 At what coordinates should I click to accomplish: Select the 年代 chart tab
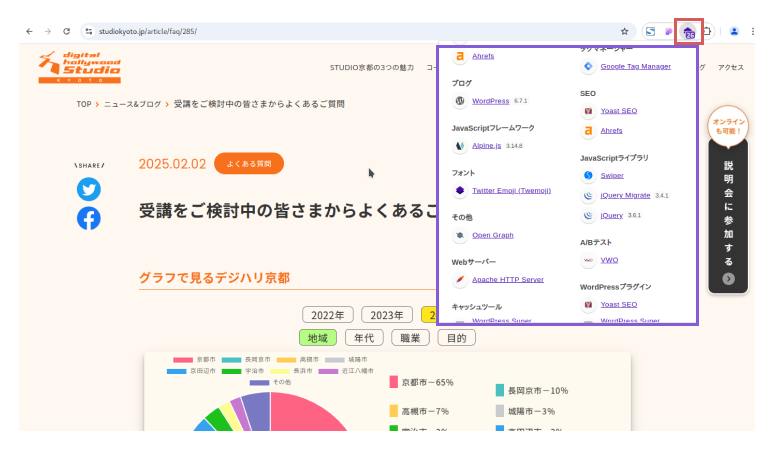pyautogui.click(x=364, y=338)
